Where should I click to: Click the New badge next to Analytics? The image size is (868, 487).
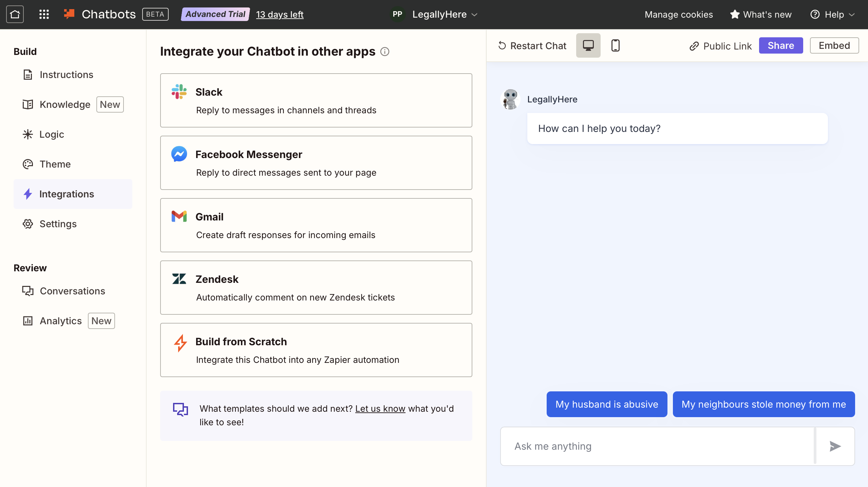[101, 321]
